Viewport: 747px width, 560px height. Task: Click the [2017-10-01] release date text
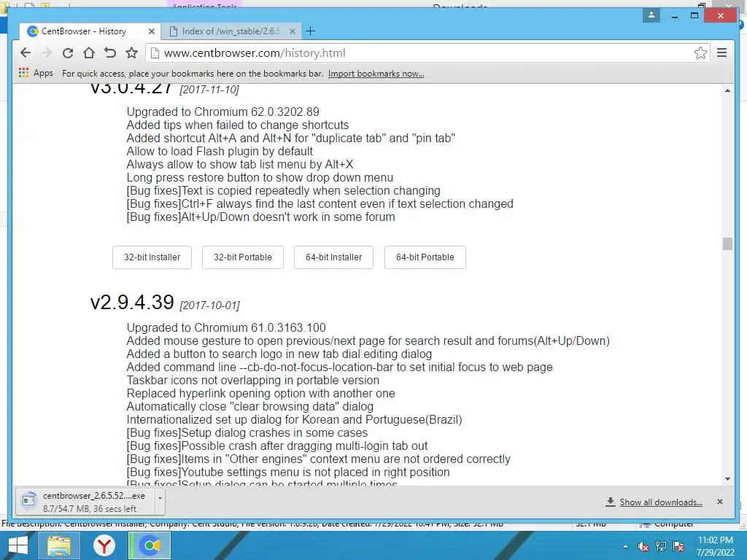pyautogui.click(x=209, y=306)
